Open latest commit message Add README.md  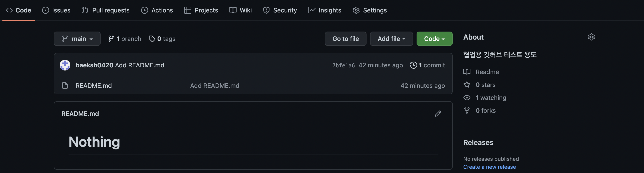[140, 65]
